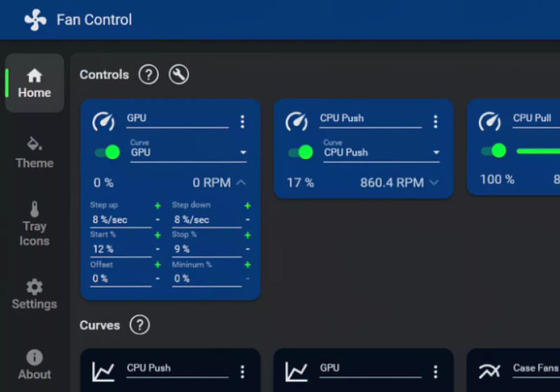
Task: Click the GPU curve graph icon
Action: (296, 372)
